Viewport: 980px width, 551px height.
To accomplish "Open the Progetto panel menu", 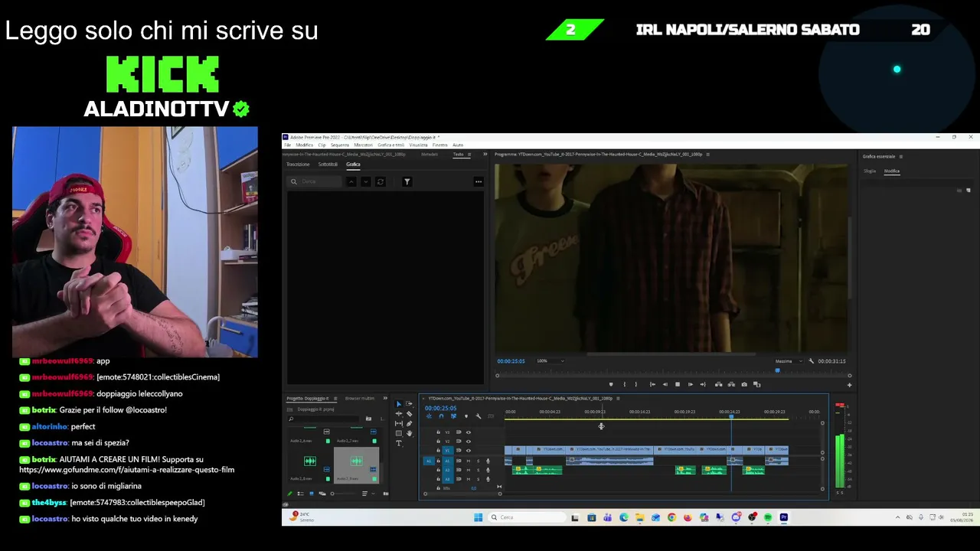I will (334, 399).
